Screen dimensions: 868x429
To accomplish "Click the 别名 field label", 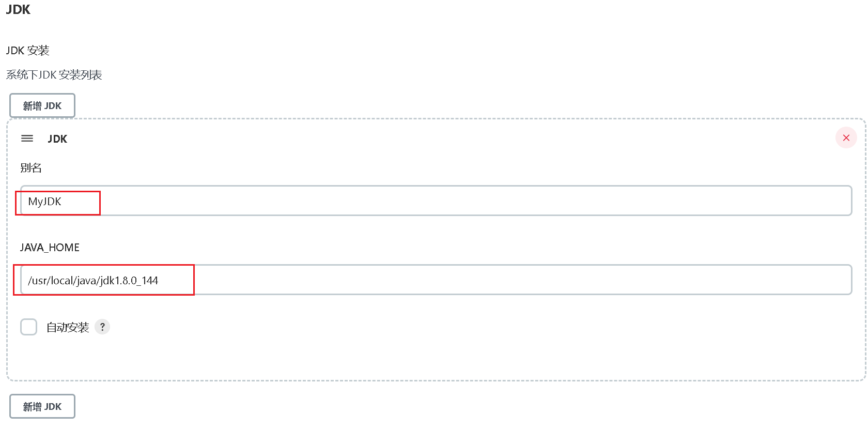I will (31, 167).
